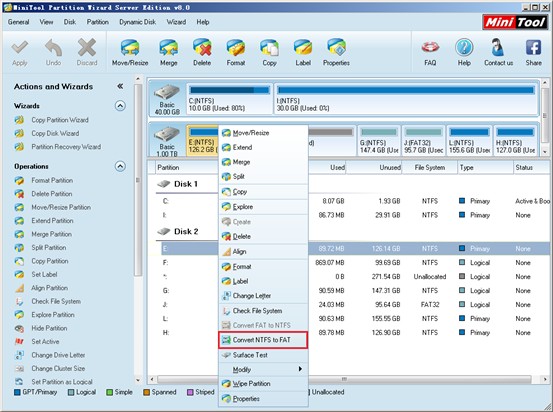Select the I:(NTFS) 30.0 GB disk block
This screenshot has height=412, width=553.
406,99
